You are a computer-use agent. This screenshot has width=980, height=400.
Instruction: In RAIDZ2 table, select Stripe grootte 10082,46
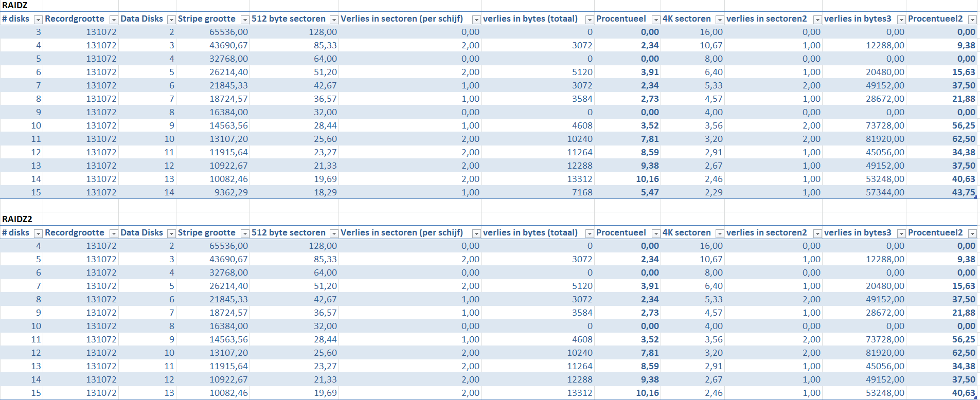point(213,393)
